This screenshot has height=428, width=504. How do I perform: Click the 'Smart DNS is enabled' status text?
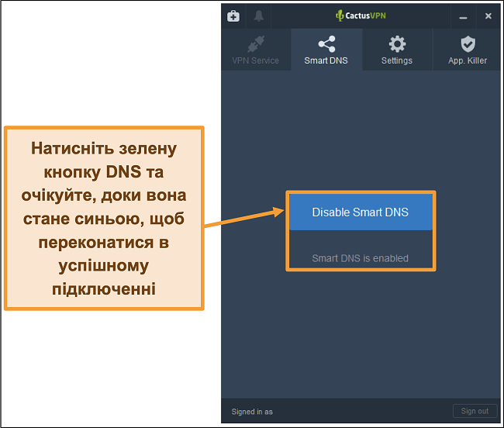pyautogui.click(x=361, y=258)
